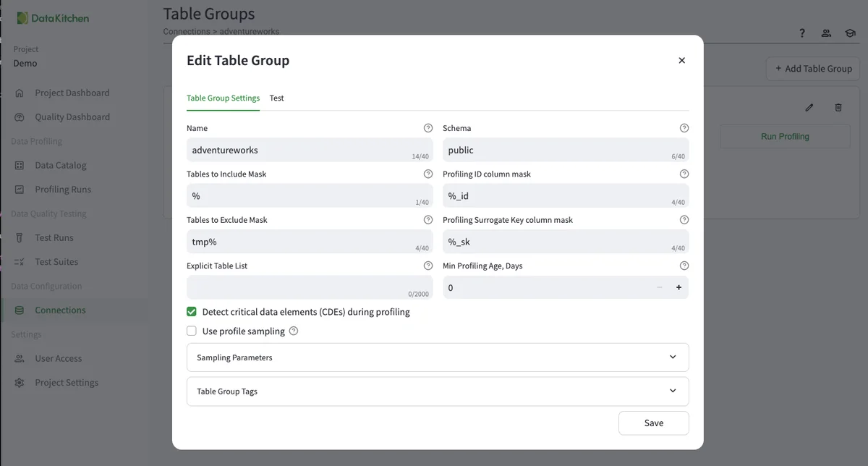Expand the Table Group Tags section

(x=438, y=391)
